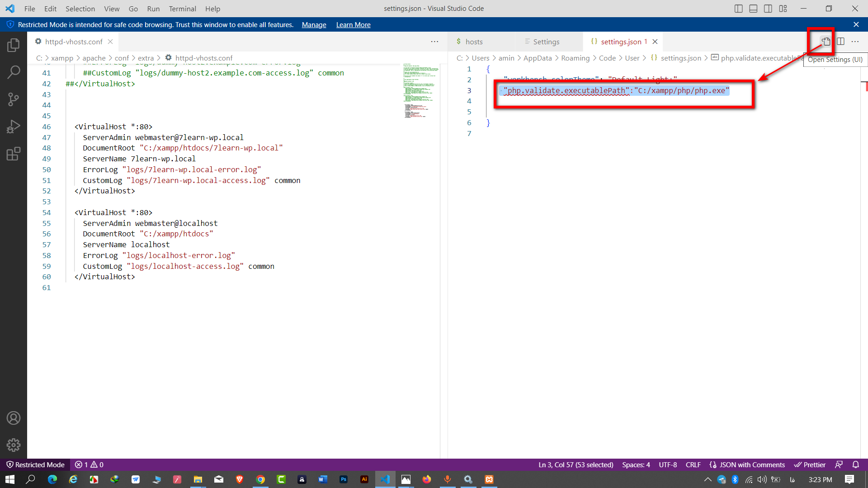Open the Help menu
The image size is (868, 488).
212,9
